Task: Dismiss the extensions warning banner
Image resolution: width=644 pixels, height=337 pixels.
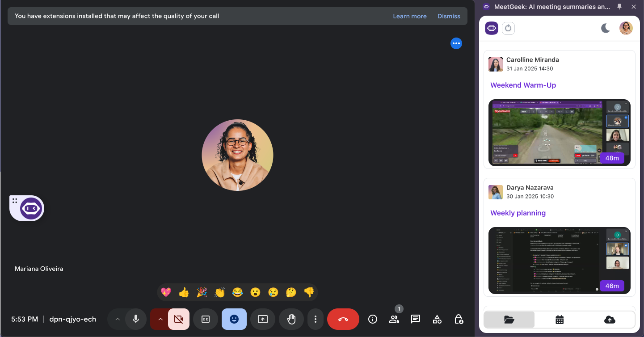Action: [x=449, y=16]
